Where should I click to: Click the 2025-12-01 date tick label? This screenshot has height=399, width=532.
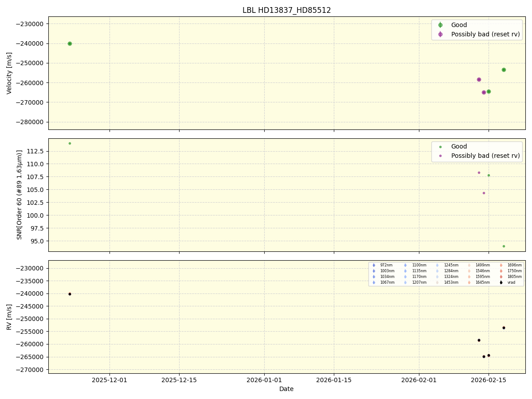(110, 380)
